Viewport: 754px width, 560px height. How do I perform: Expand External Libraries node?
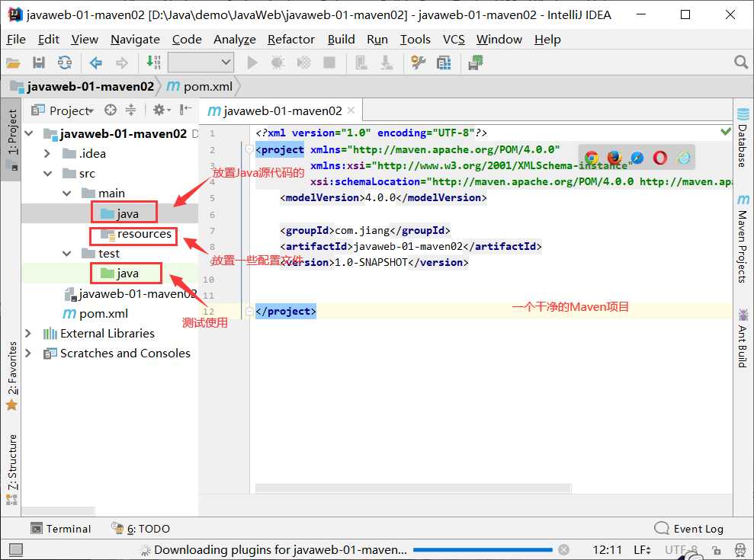(x=28, y=333)
